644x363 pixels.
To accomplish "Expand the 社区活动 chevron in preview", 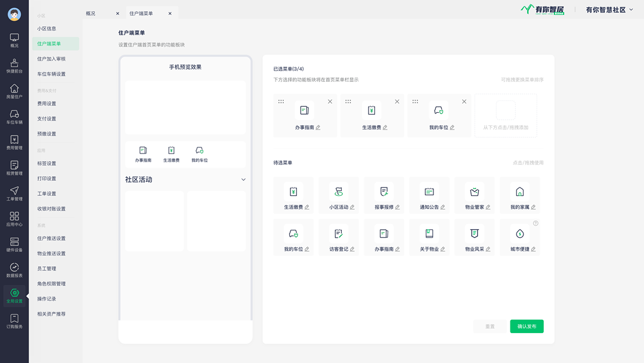I will 243,180.
